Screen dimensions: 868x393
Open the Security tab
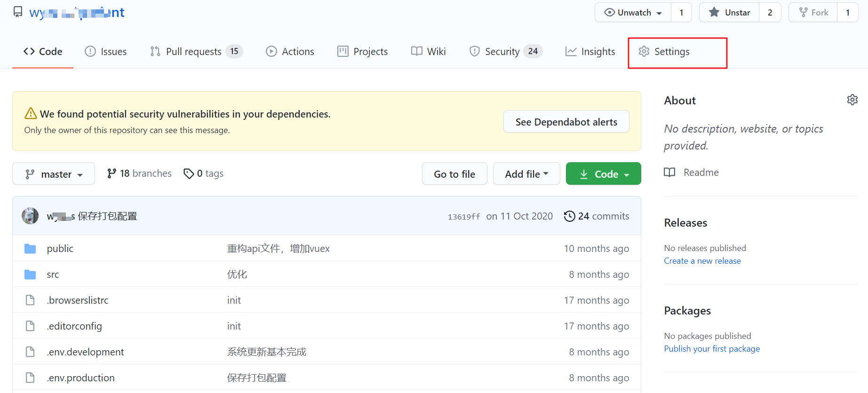point(506,52)
